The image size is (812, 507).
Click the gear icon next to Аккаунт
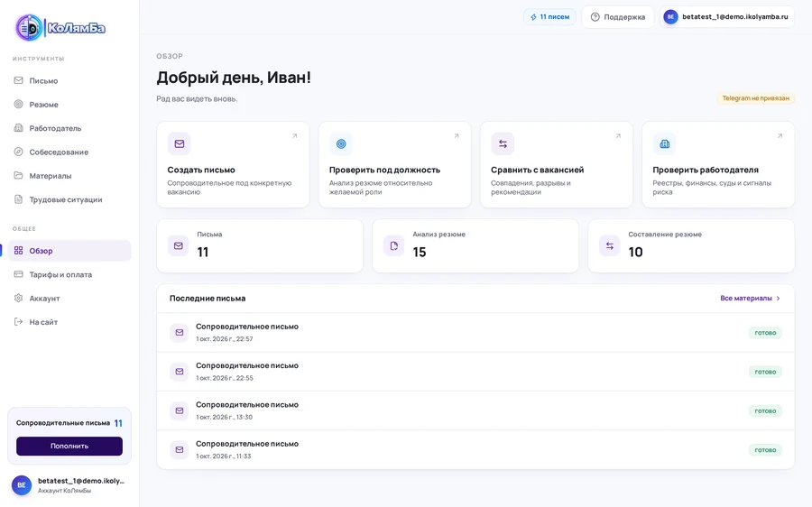[19, 299]
